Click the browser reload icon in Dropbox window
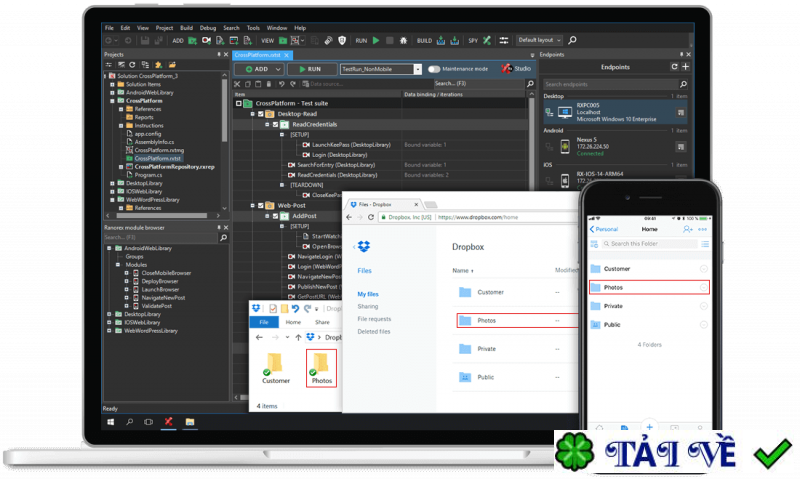This screenshot has height=479, width=800. [x=371, y=217]
